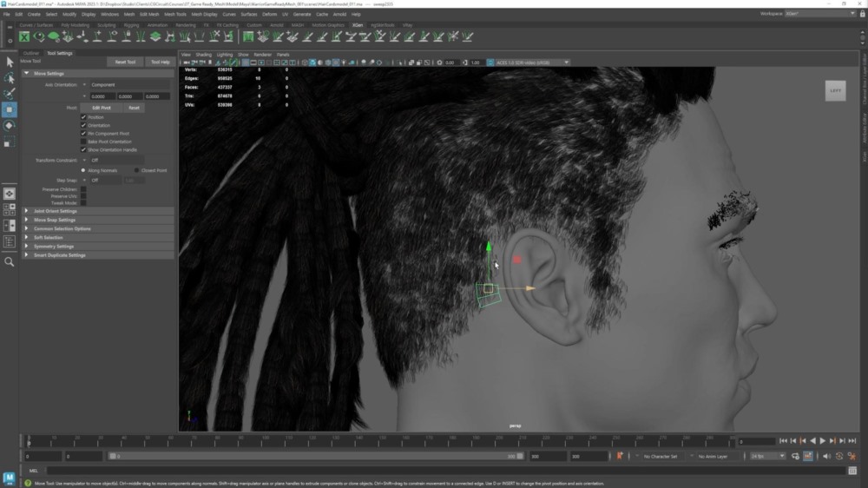Select the XGen shelf tab
This screenshot has width=868, height=488.
[358, 25]
